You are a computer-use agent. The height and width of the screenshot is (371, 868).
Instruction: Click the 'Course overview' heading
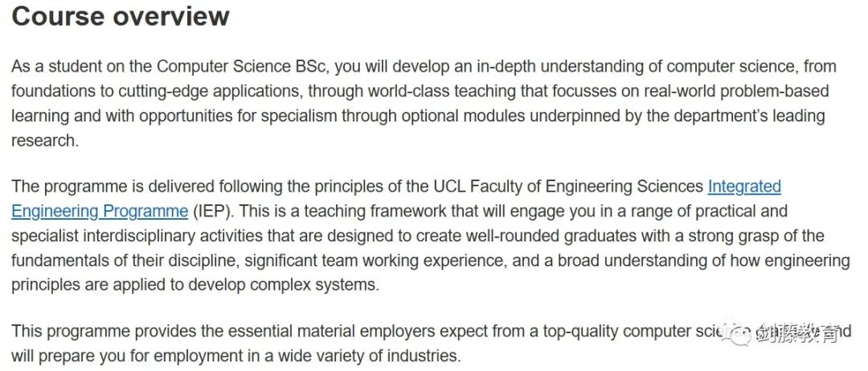120,16
